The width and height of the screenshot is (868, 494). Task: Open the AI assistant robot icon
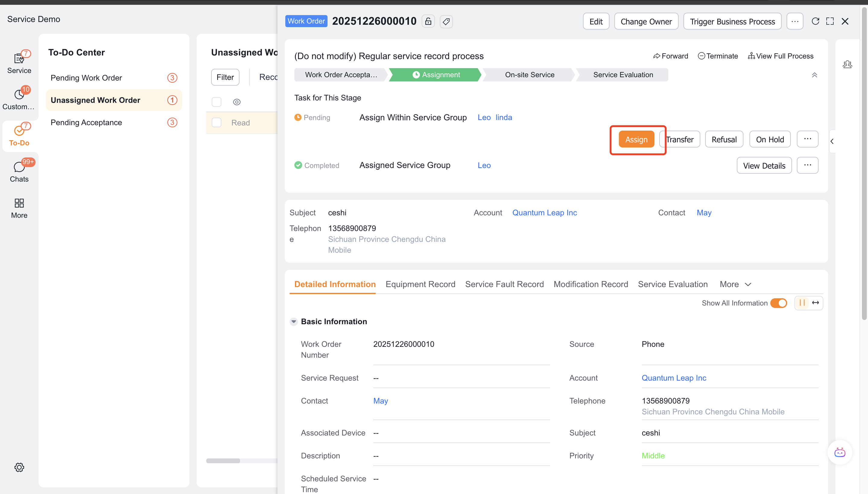pyautogui.click(x=840, y=452)
